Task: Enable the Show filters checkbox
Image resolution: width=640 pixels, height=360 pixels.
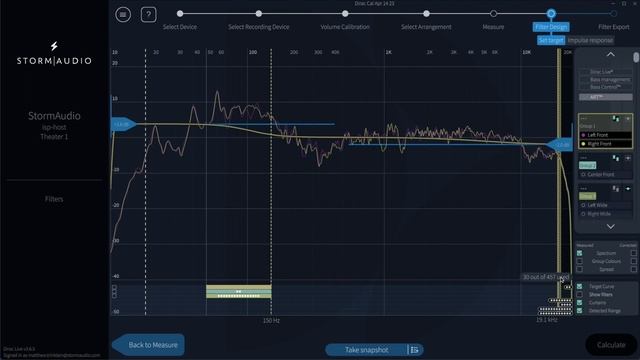Action: tap(580, 294)
